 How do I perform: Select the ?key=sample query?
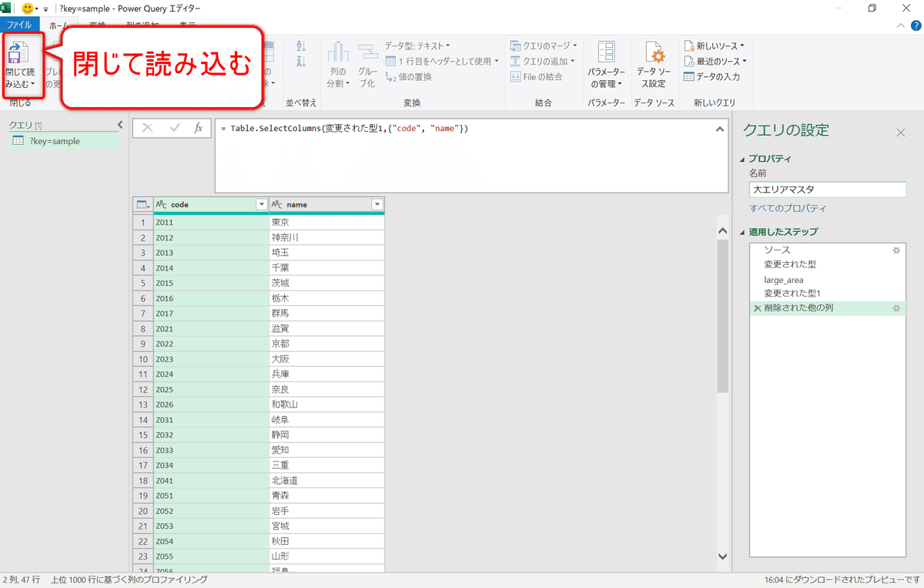[x=63, y=141]
